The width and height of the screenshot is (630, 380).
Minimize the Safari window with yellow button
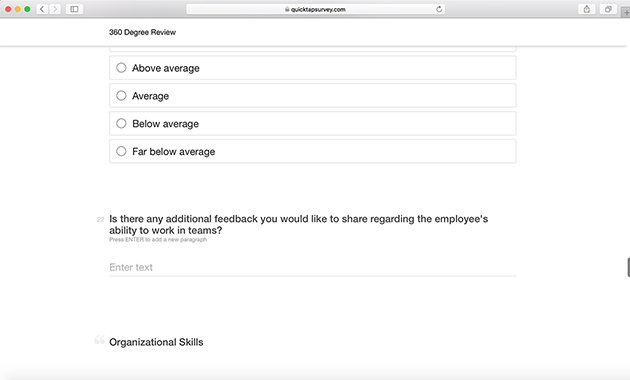[x=18, y=9]
